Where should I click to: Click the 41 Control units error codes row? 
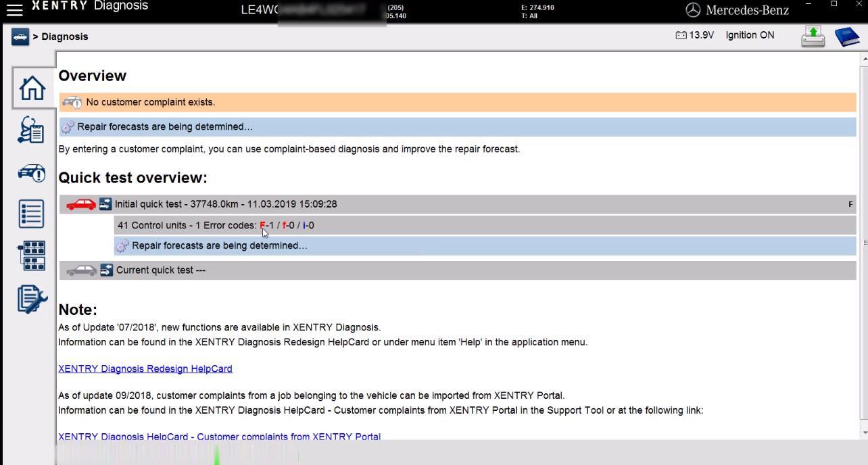click(485, 225)
